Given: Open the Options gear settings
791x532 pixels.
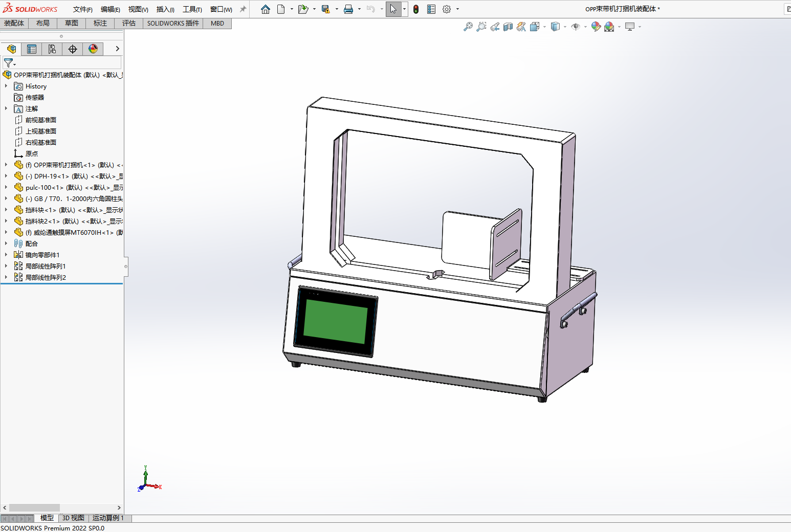Looking at the screenshot, I should 447,9.
